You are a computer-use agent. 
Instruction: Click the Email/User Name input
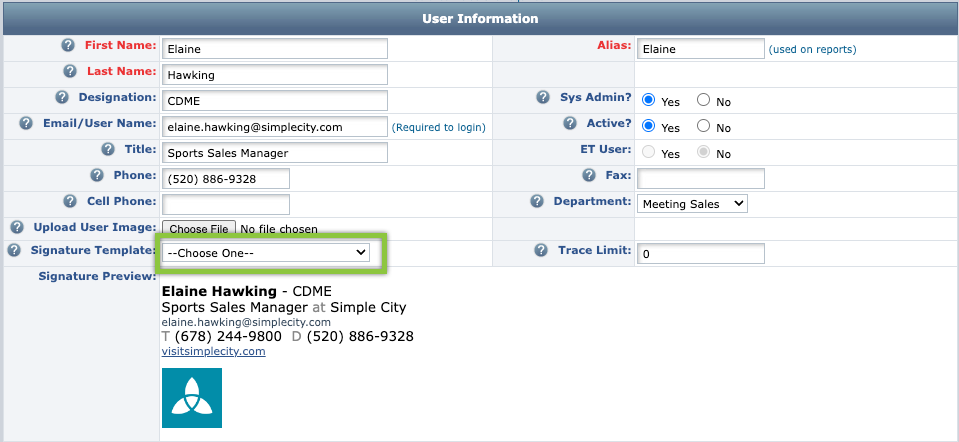point(275,127)
